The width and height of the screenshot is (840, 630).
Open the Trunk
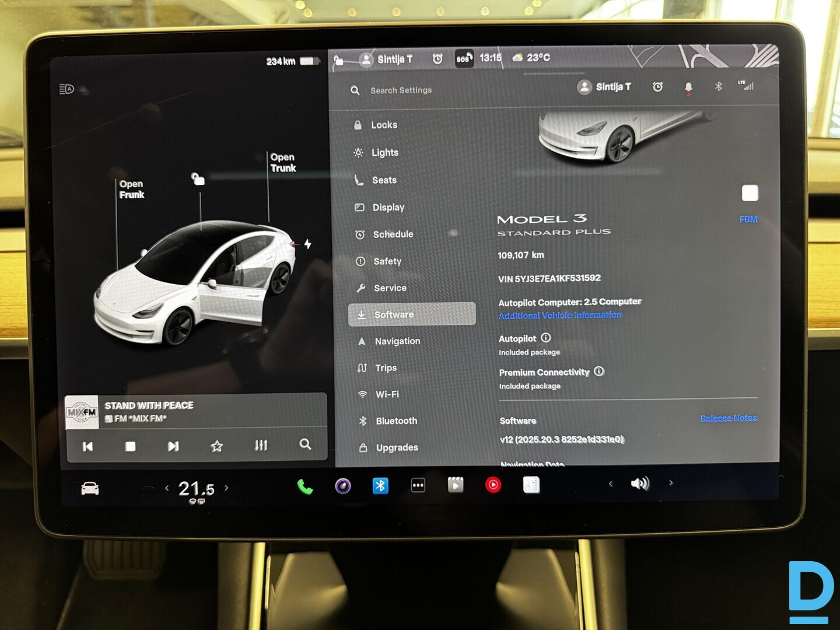coord(283,162)
